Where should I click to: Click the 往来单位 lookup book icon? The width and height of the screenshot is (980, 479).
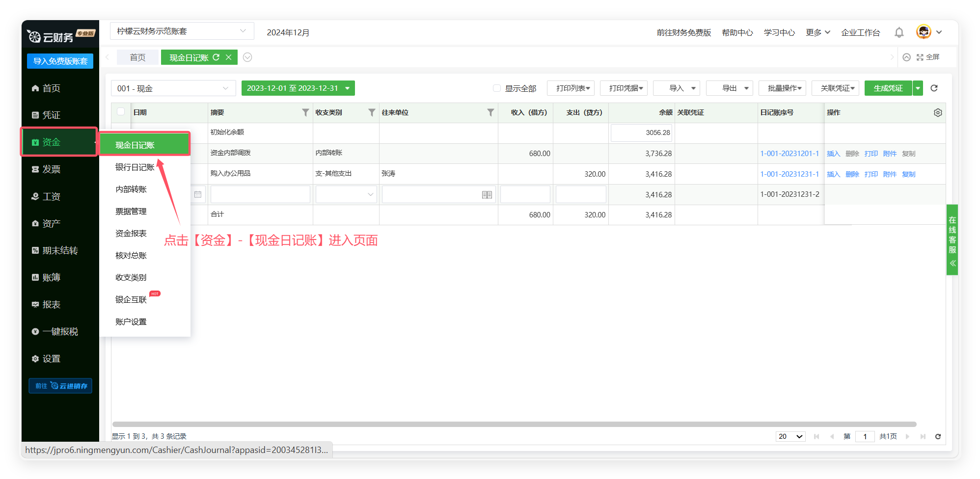click(x=487, y=195)
